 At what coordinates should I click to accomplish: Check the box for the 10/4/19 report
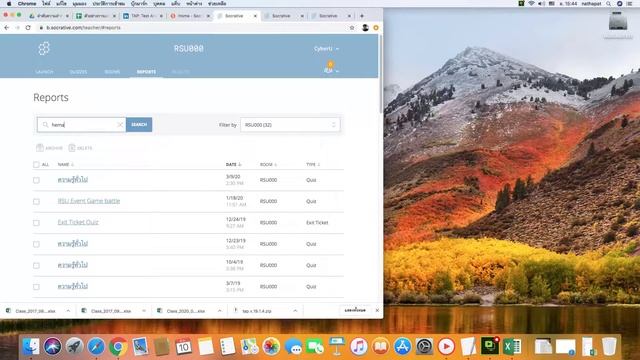(36, 265)
